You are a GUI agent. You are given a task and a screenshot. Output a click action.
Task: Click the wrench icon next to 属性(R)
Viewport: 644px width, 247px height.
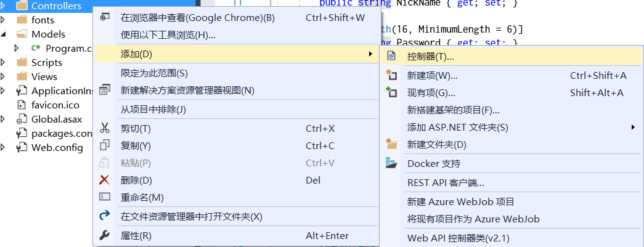[x=105, y=236]
